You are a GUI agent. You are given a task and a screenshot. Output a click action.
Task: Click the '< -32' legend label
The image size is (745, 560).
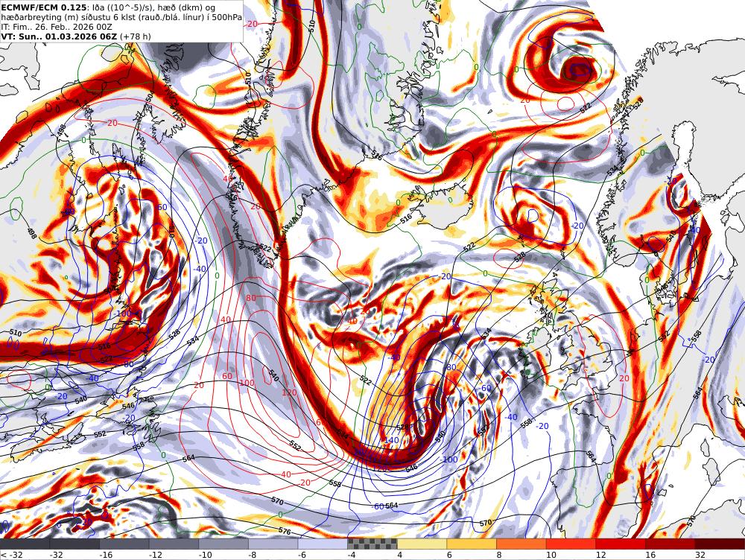(12, 555)
